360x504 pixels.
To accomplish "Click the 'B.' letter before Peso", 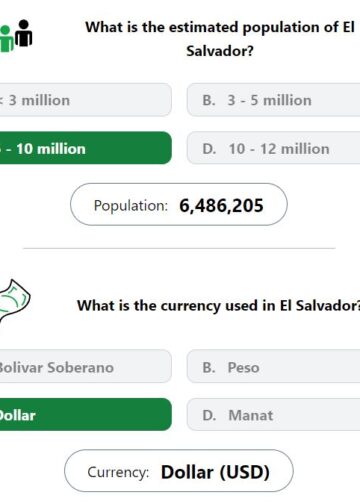I will (209, 367).
